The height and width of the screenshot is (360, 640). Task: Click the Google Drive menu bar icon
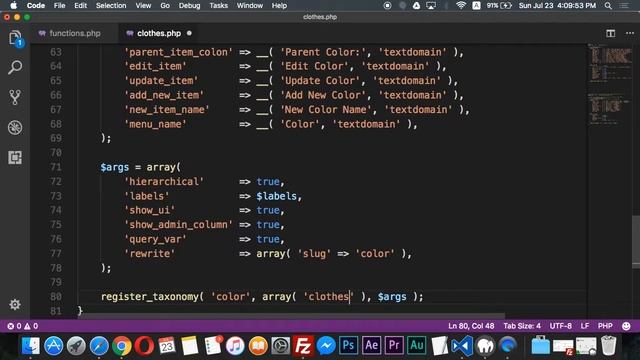(416, 6)
